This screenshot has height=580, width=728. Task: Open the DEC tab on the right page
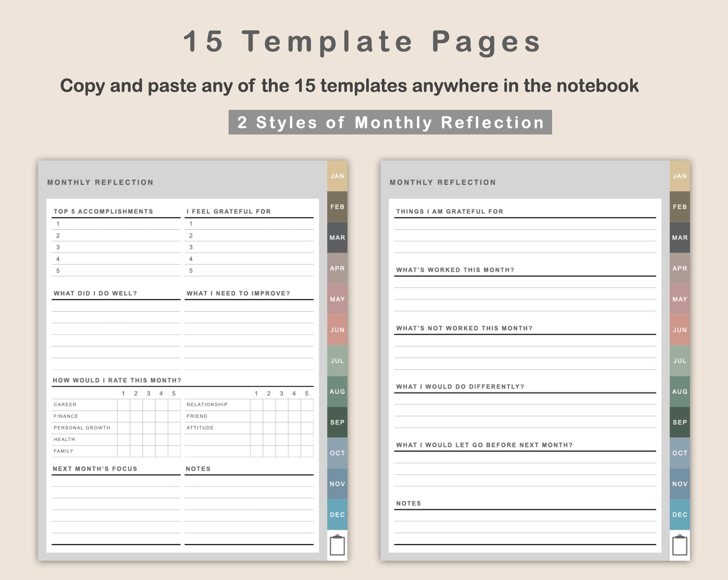680,515
